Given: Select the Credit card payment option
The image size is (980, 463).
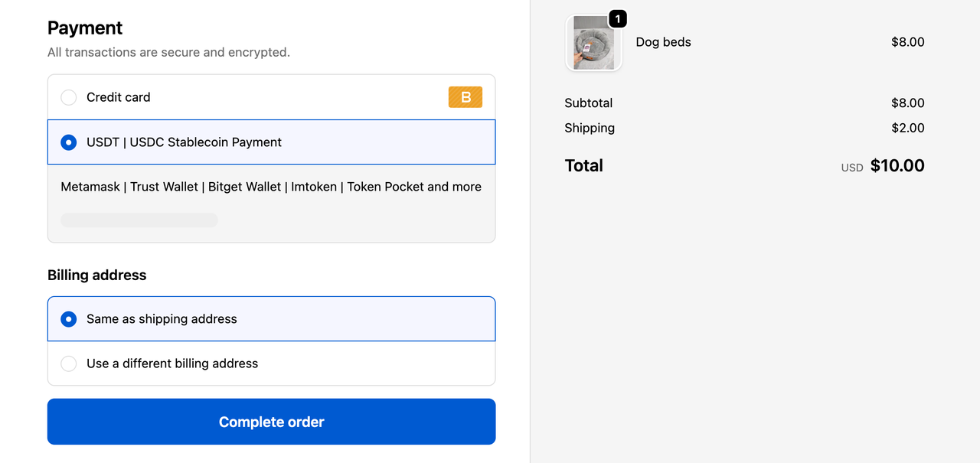Looking at the screenshot, I should click(69, 97).
